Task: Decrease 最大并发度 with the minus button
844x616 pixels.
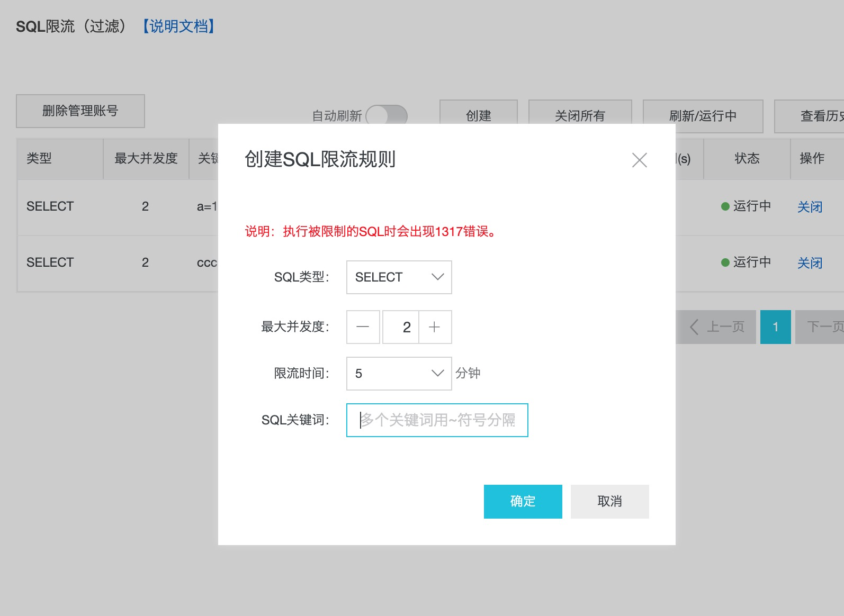Action: [x=363, y=327]
